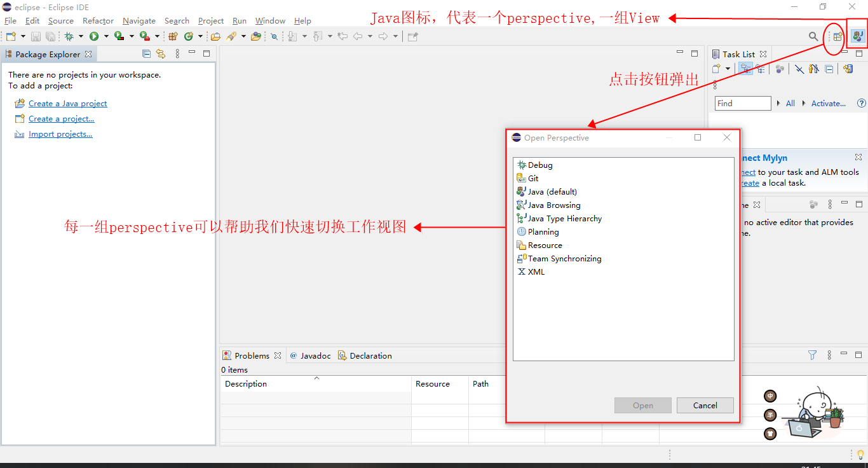This screenshot has height=468, width=868.
Task: Toggle Focus on Workweek in Task List
Action: (780, 69)
